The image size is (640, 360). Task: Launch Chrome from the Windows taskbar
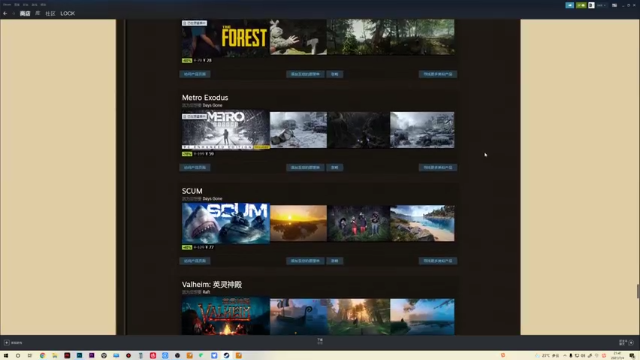click(42, 356)
